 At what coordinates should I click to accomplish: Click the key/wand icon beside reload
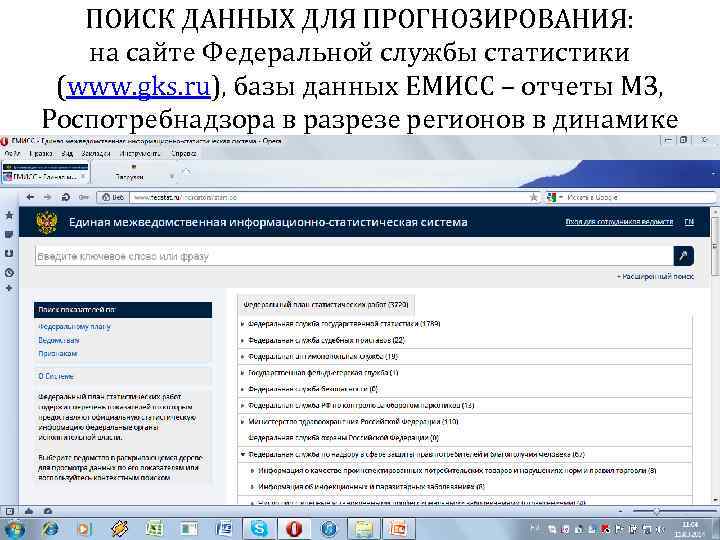point(83,197)
